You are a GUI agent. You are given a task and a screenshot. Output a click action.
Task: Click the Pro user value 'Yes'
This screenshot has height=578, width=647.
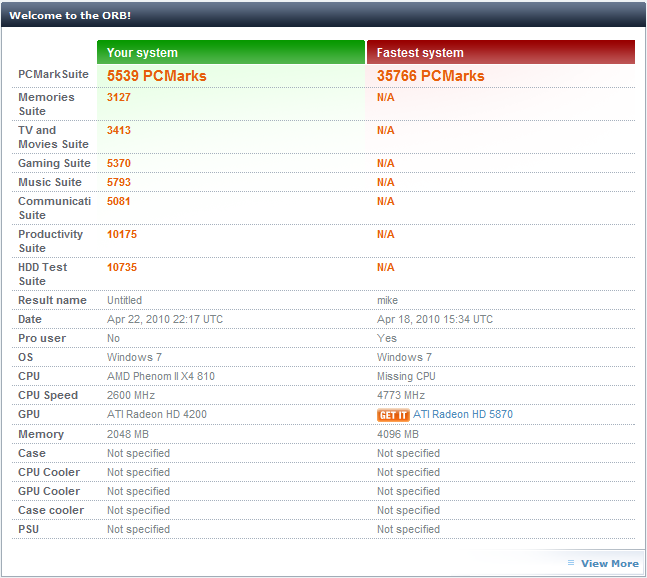pos(387,338)
